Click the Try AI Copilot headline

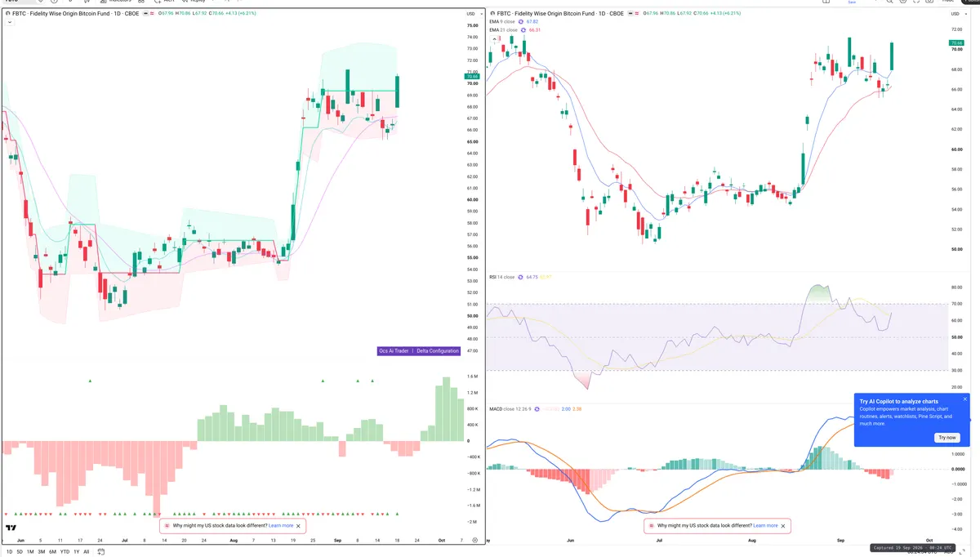pos(898,402)
